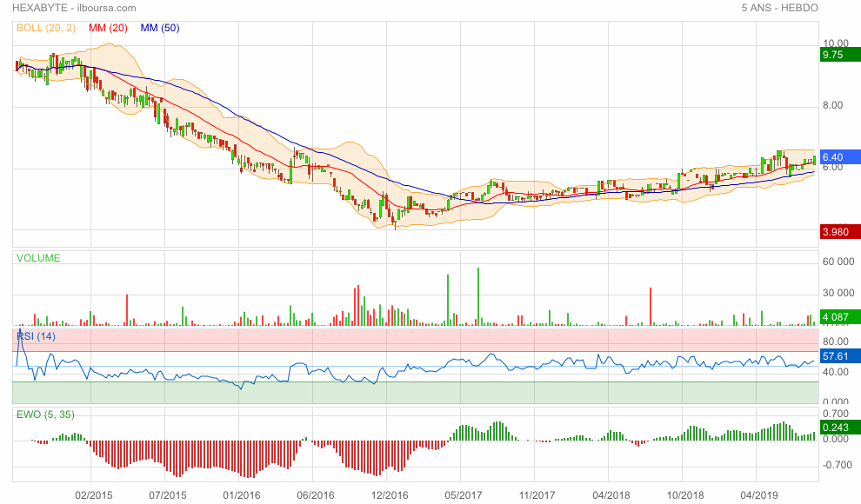861x504 pixels.
Task: Click the 10.00 price axis label
Action: 835,43
